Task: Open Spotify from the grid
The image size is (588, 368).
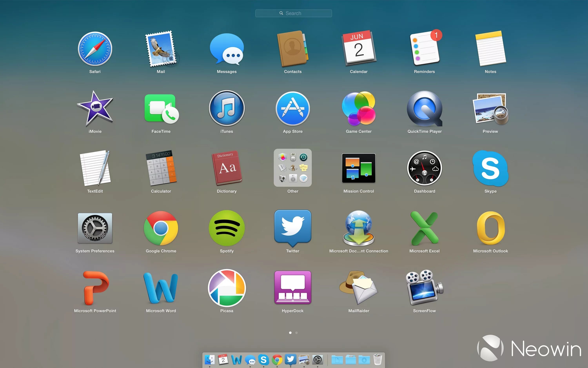Action: coord(227,228)
